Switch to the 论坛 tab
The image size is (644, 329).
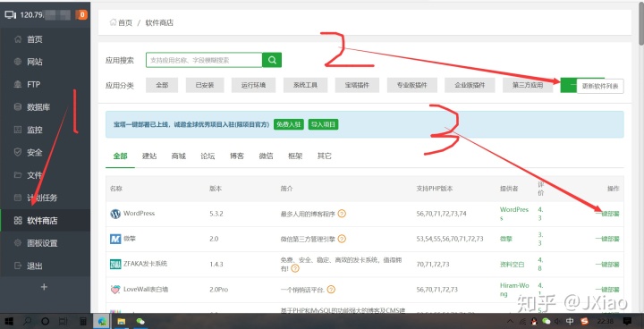(x=208, y=156)
